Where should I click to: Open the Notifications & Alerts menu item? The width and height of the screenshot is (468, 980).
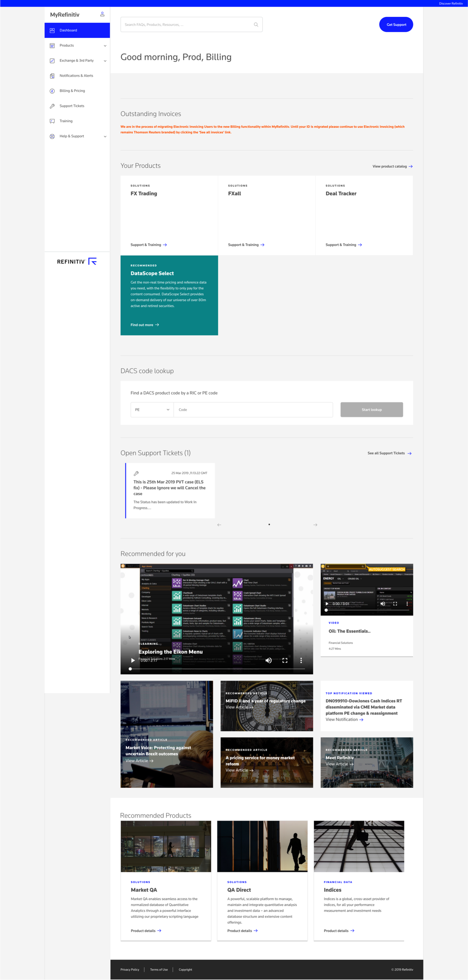pyautogui.click(x=77, y=76)
